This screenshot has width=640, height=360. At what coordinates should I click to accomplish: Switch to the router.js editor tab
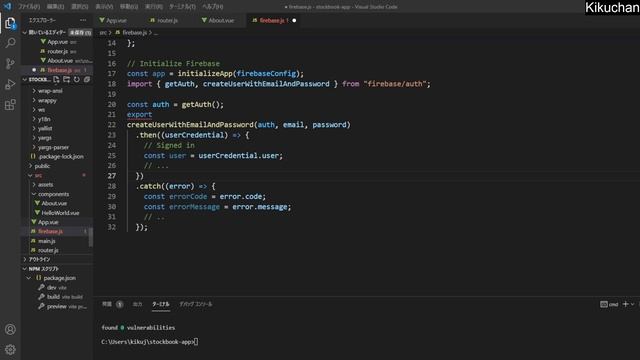[167, 20]
